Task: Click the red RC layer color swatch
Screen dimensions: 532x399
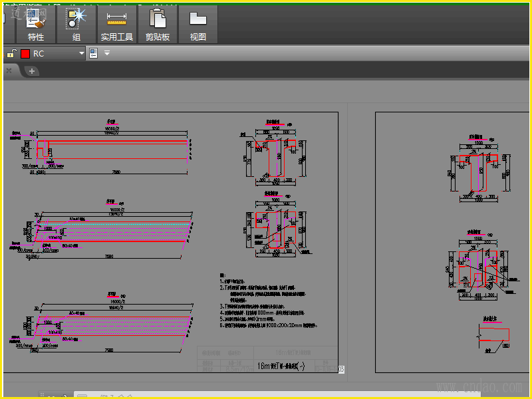Action: pyautogui.click(x=25, y=53)
